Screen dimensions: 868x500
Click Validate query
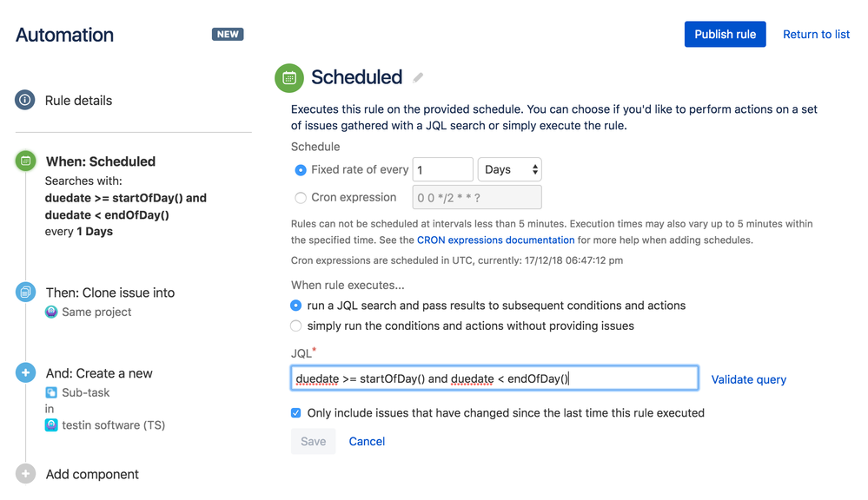(748, 379)
